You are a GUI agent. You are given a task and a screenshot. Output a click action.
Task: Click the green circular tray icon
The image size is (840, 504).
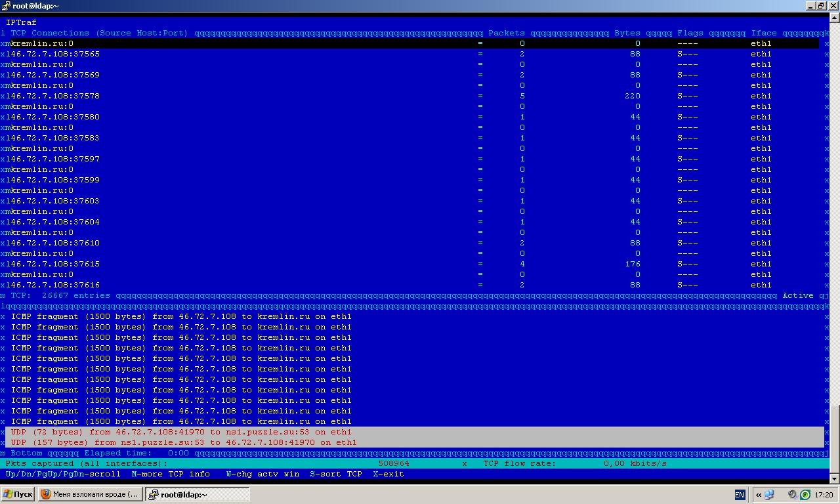(x=805, y=495)
